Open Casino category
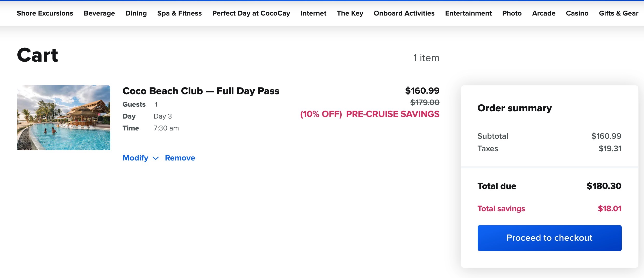Image resolution: width=644 pixels, height=278 pixels. click(x=577, y=13)
